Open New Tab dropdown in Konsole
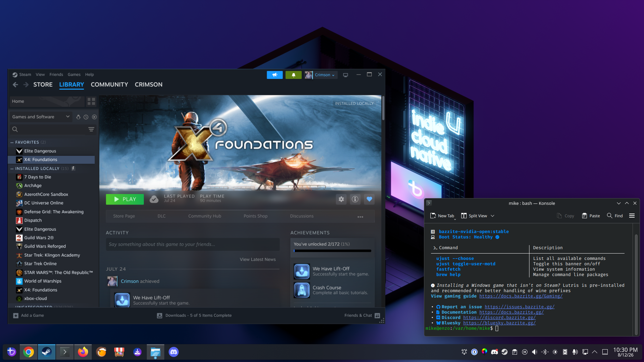The image size is (644, 362). (x=455, y=219)
